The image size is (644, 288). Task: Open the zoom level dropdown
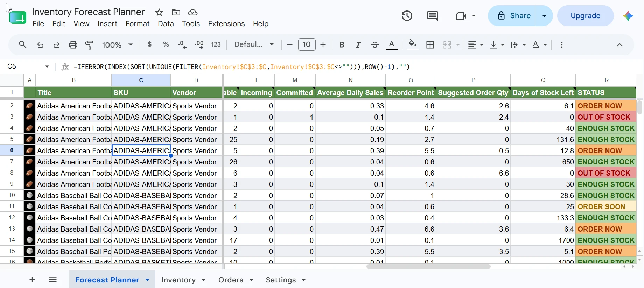117,45
